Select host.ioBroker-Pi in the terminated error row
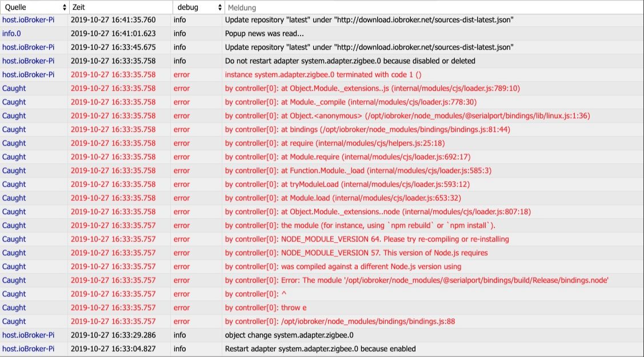 (x=29, y=75)
